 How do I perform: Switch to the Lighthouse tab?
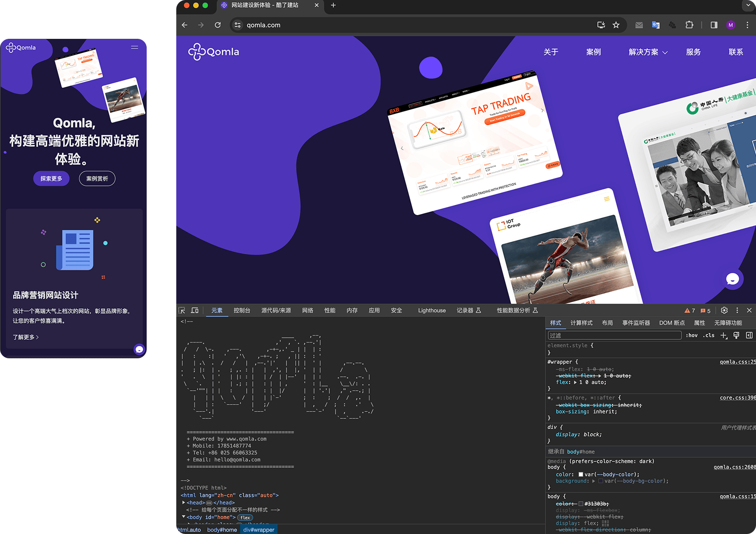pos(432,311)
